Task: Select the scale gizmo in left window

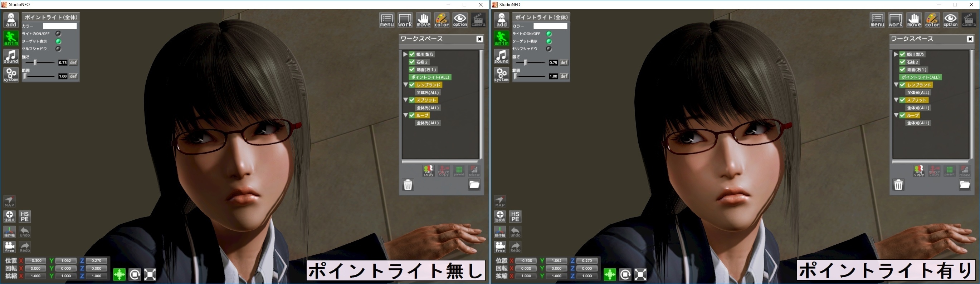Action: click(150, 274)
